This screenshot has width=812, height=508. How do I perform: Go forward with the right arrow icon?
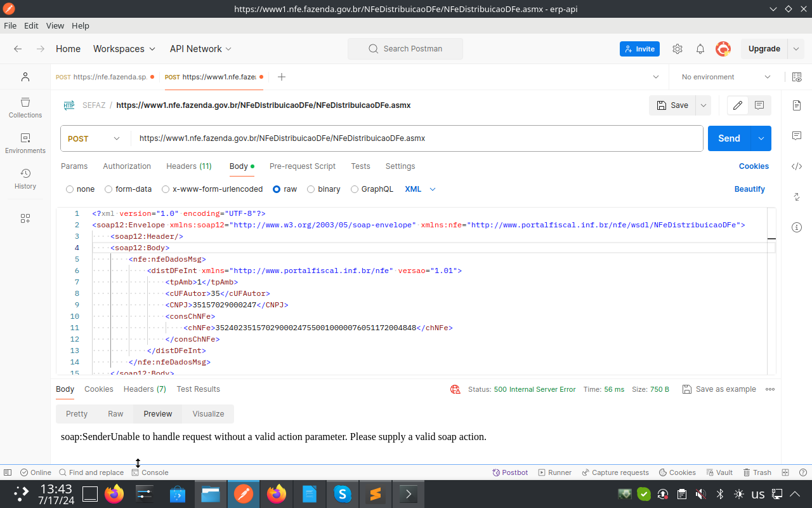click(x=41, y=49)
